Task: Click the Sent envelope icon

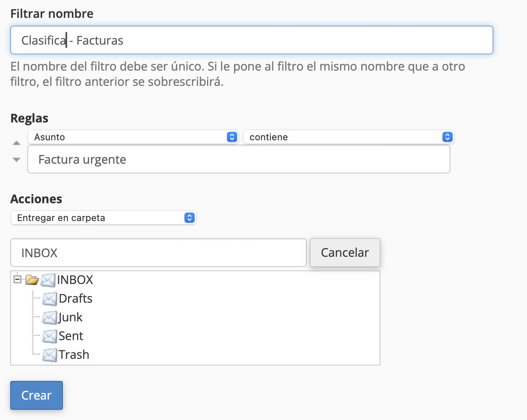Action: coord(50,336)
